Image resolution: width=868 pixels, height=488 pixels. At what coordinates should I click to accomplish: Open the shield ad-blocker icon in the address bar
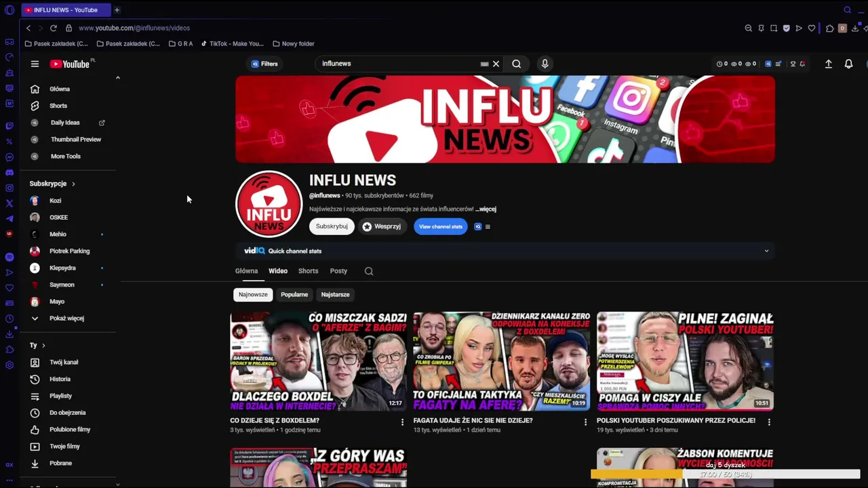787,28
